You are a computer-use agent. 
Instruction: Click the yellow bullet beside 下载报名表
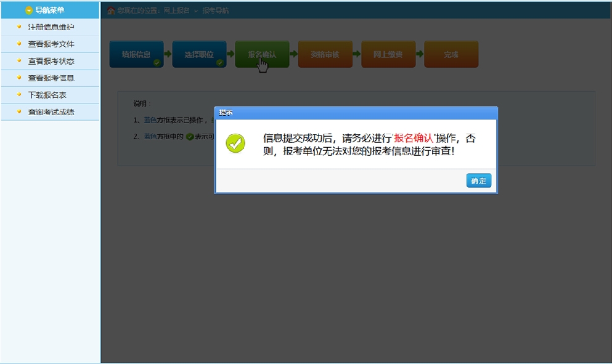click(x=20, y=95)
